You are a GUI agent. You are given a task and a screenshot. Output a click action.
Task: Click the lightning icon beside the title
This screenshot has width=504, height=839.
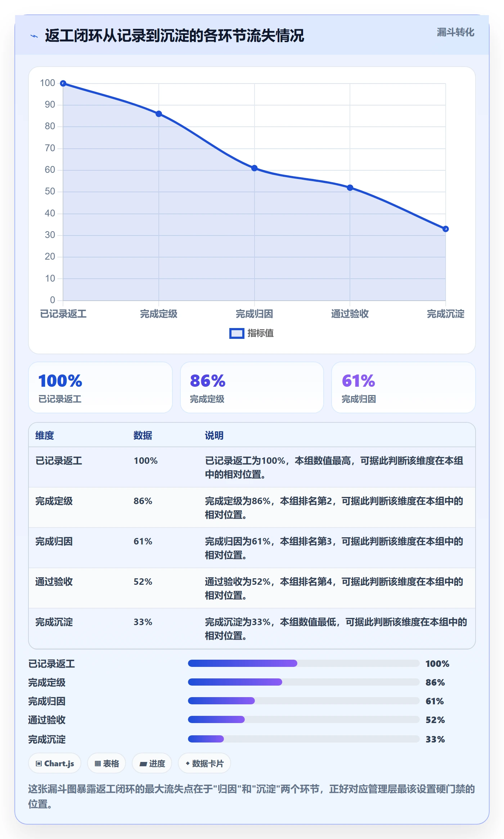pyautogui.click(x=34, y=36)
